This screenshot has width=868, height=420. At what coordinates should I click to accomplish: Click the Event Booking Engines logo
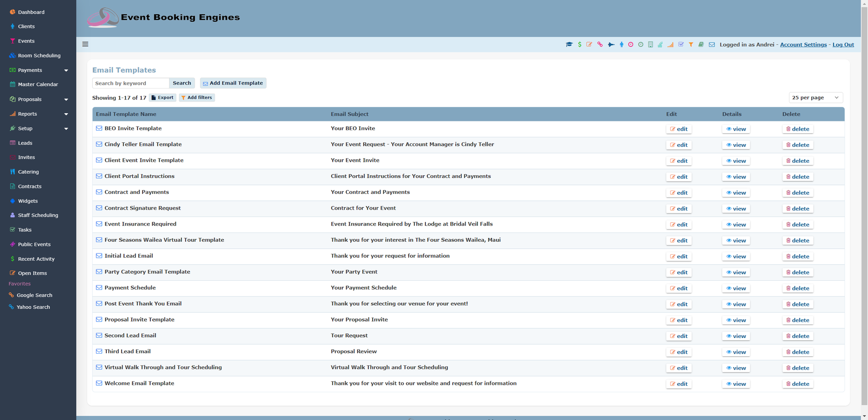point(163,17)
